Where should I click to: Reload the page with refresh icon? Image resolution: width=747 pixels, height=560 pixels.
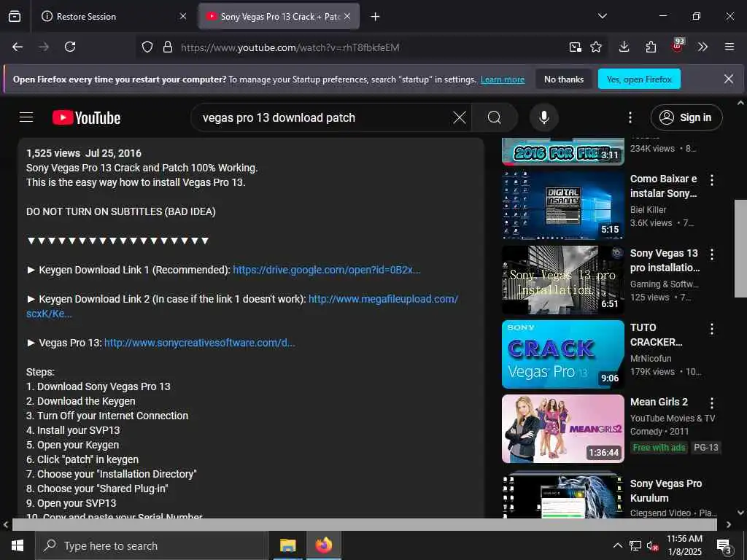(x=70, y=47)
